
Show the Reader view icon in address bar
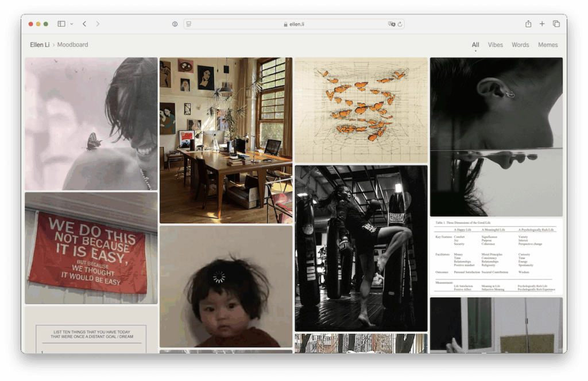189,24
